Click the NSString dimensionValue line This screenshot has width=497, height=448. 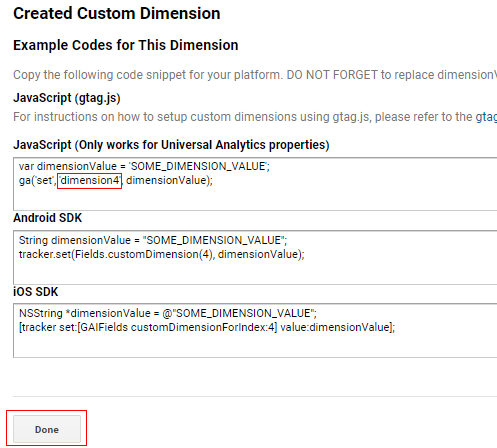tap(168, 313)
